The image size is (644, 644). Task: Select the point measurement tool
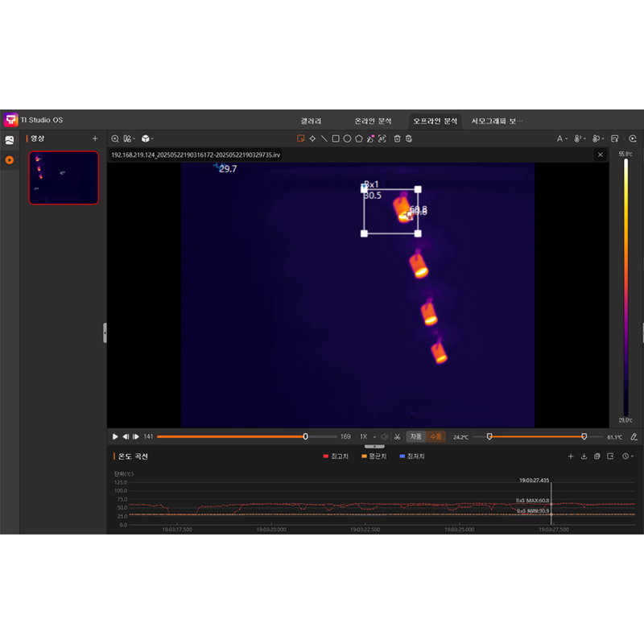[x=313, y=138]
